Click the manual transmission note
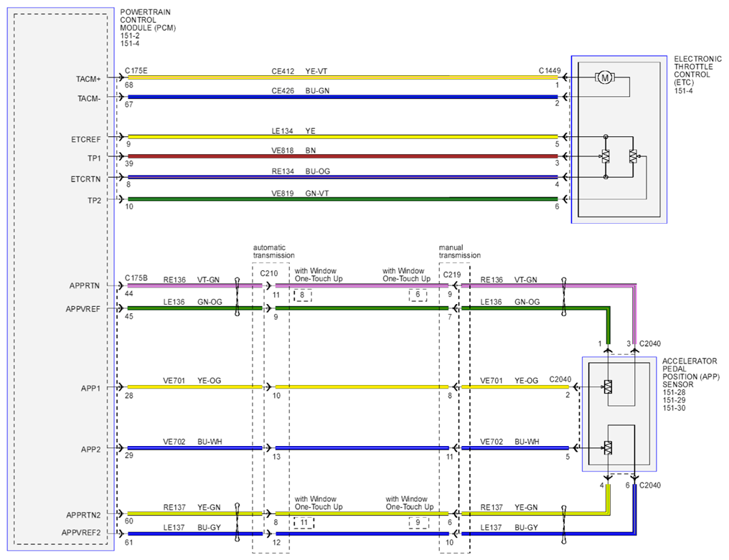The image size is (729, 560). [x=460, y=252]
